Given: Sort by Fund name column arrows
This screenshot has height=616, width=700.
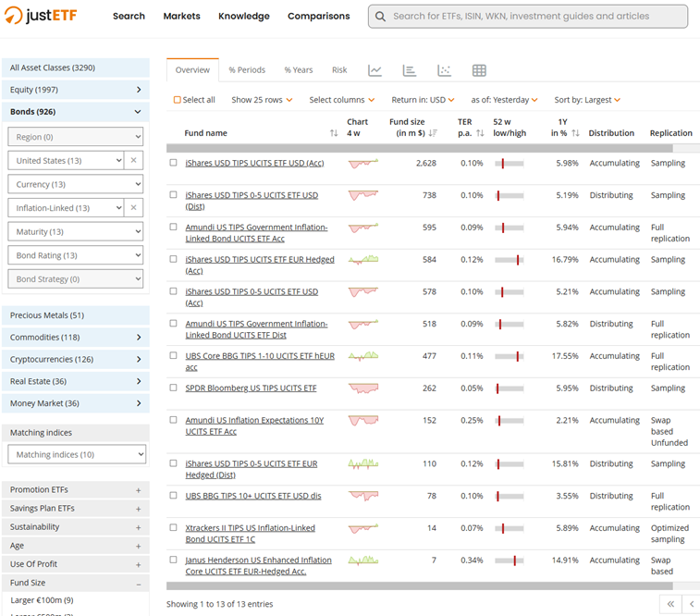Looking at the screenshot, I should [334, 134].
